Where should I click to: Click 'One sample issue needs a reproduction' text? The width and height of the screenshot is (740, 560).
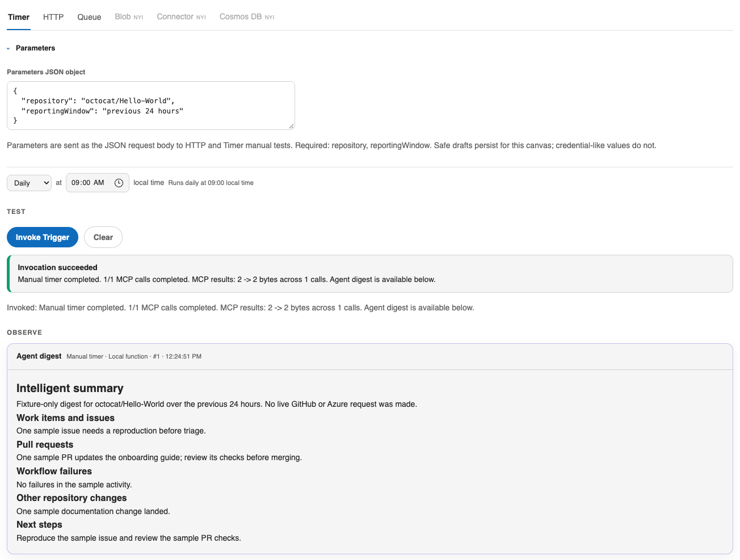(x=111, y=431)
